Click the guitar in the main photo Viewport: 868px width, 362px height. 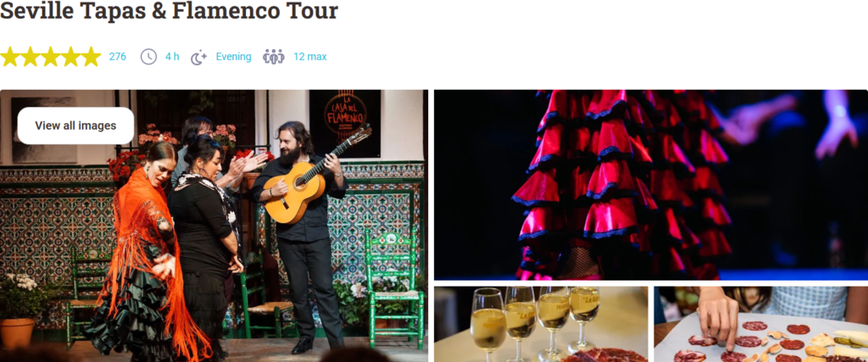click(x=315, y=175)
